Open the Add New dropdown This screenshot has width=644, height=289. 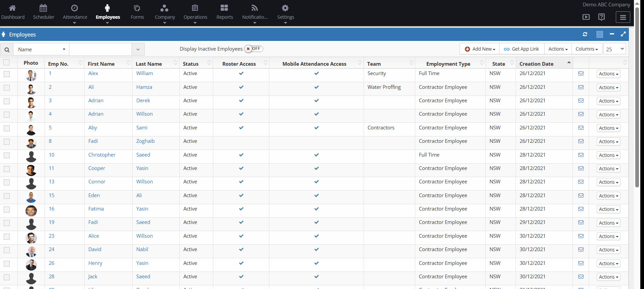480,49
